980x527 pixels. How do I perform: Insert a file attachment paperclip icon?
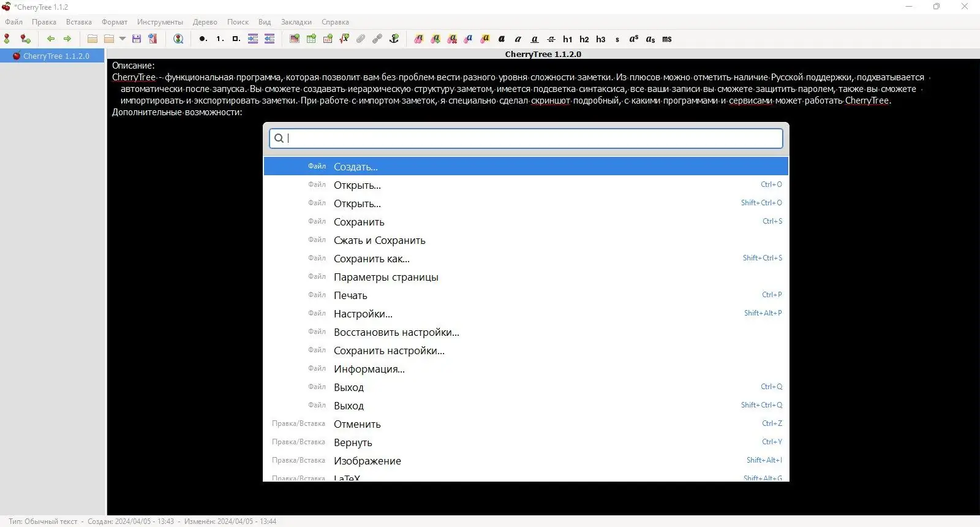(361, 39)
